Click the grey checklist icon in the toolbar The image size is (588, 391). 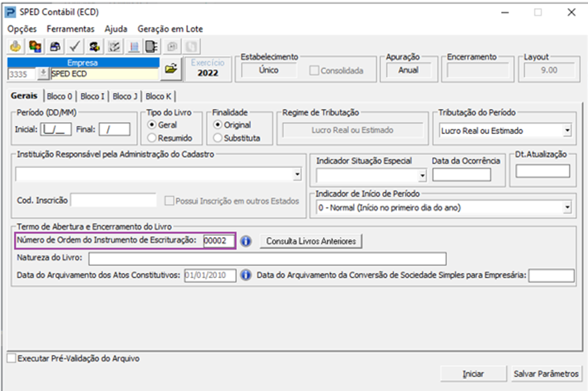114,46
